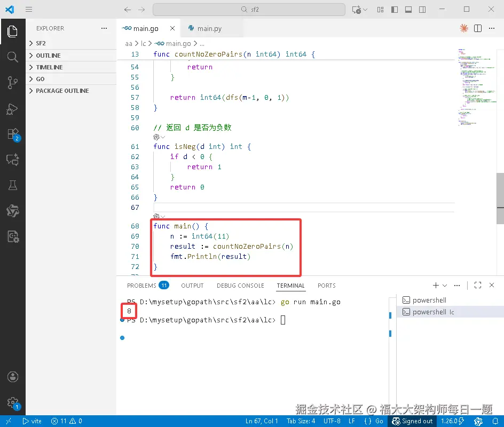Click the lc breadcrumb segment
Screen dimensions: 504x427
coord(144,43)
